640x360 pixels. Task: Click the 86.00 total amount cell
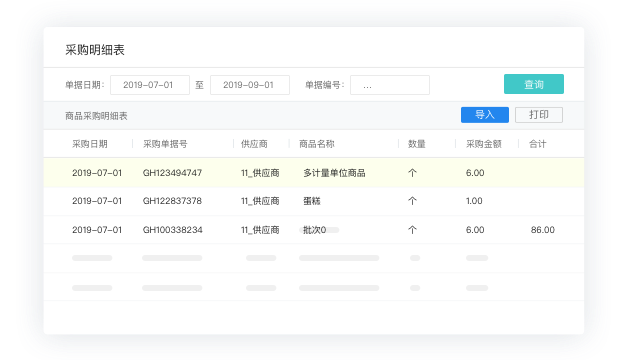[x=542, y=230]
